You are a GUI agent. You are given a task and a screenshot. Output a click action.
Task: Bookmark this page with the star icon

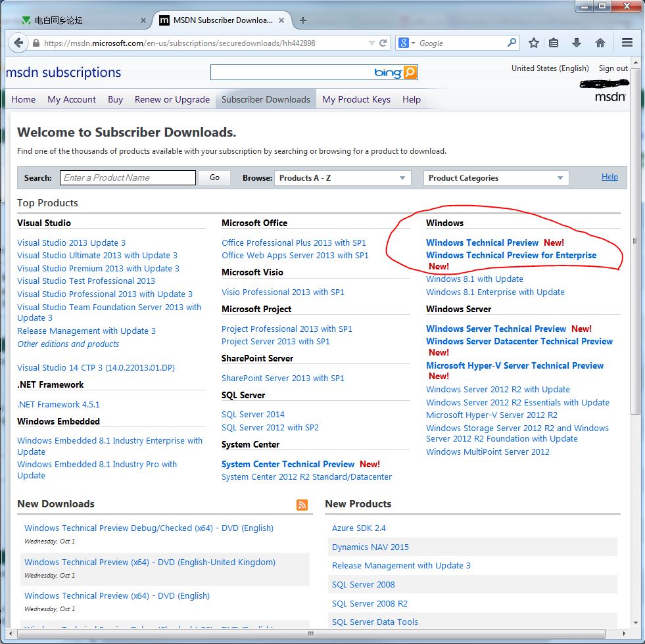click(x=534, y=43)
